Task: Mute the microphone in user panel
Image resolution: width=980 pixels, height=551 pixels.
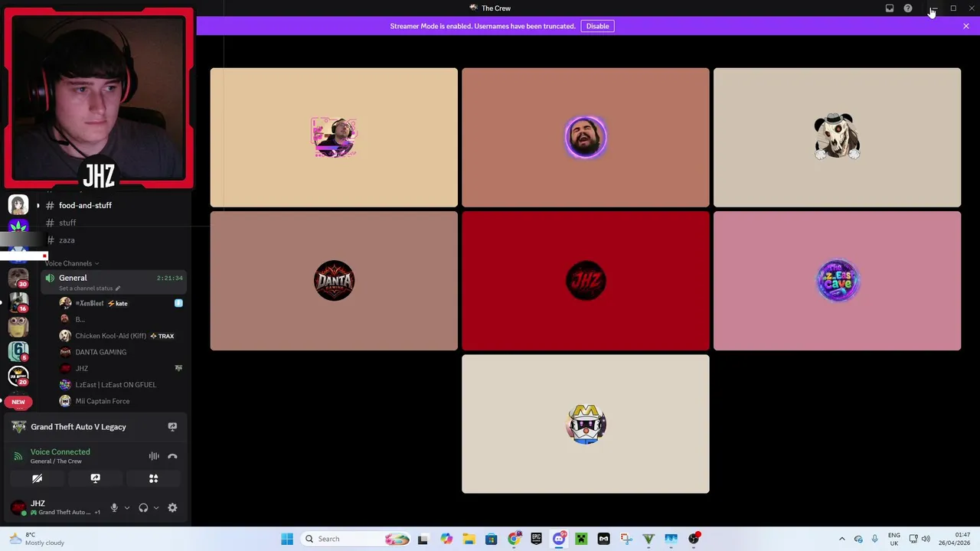Action: click(114, 507)
